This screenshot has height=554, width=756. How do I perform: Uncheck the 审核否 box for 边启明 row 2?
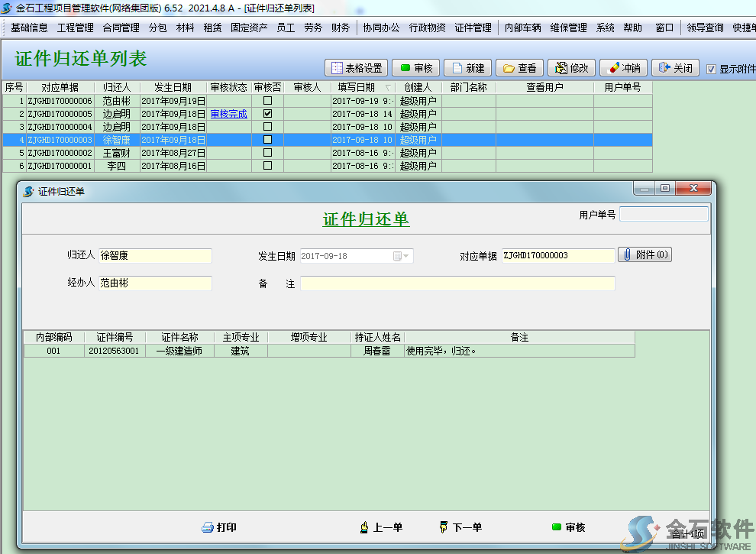[267, 114]
